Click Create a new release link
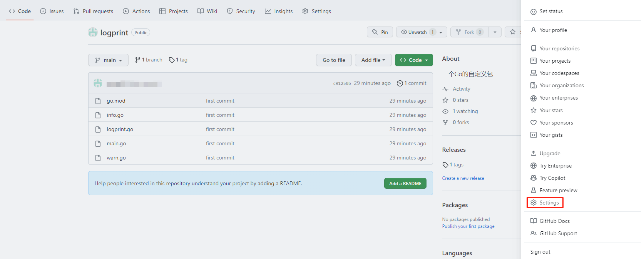 pyautogui.click(x=463, y=178)
